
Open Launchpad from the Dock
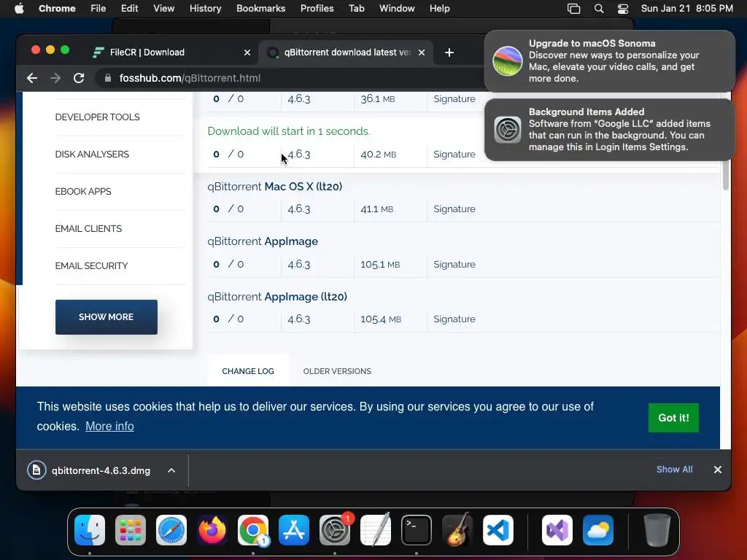point(131,530)
